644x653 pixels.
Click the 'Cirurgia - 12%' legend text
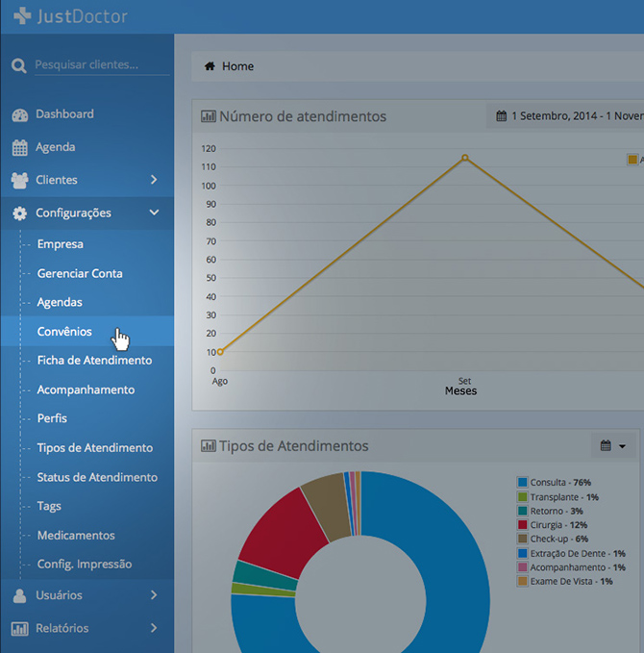[x=558, y=525]
